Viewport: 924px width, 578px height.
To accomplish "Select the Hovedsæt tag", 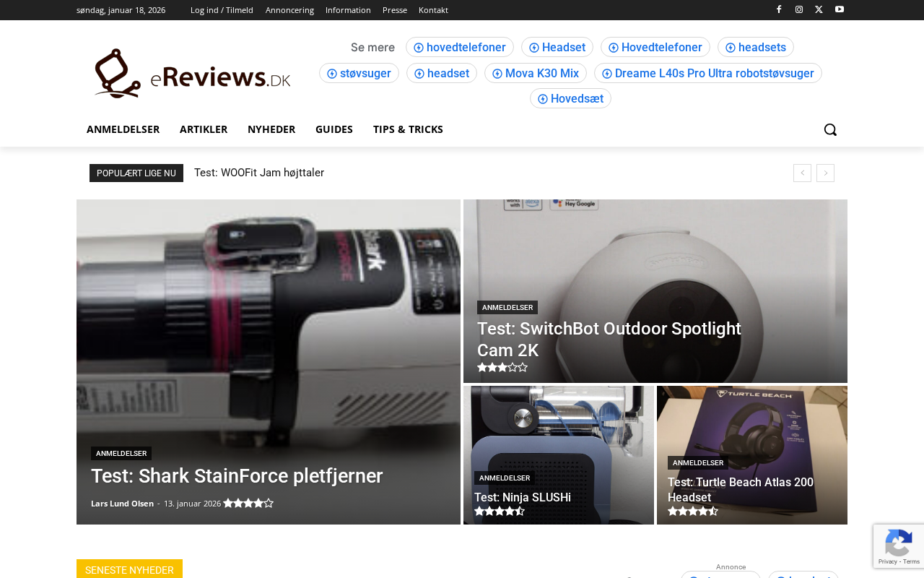I will click(x=570, y=98).
